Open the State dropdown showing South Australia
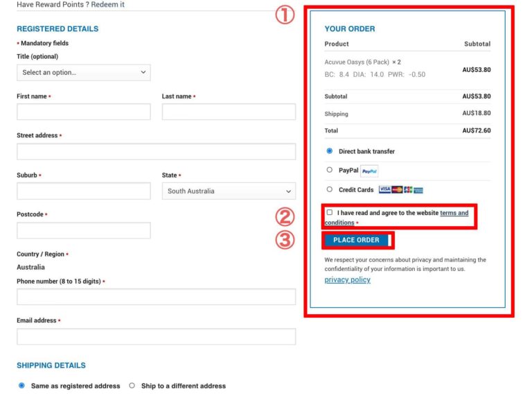Screen dimensions: 532x398 pos(229,191)
